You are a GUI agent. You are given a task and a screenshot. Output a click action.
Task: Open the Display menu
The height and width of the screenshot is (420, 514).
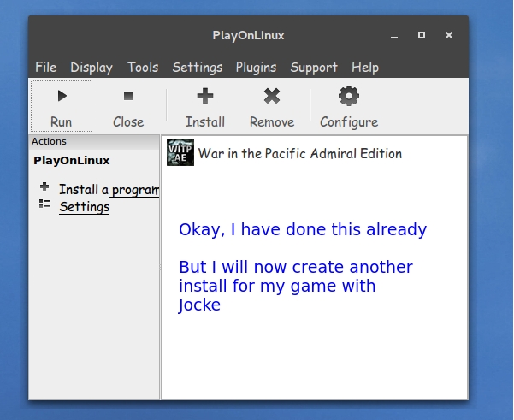coord(92,68)
